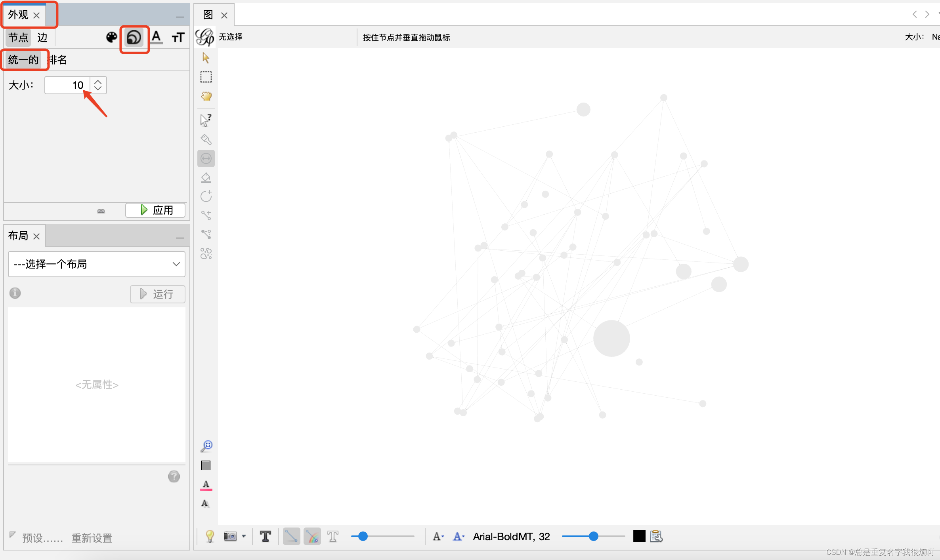Select the rectangle selection tool
This screenshot has height=560, width=940.
pos(206,77)
